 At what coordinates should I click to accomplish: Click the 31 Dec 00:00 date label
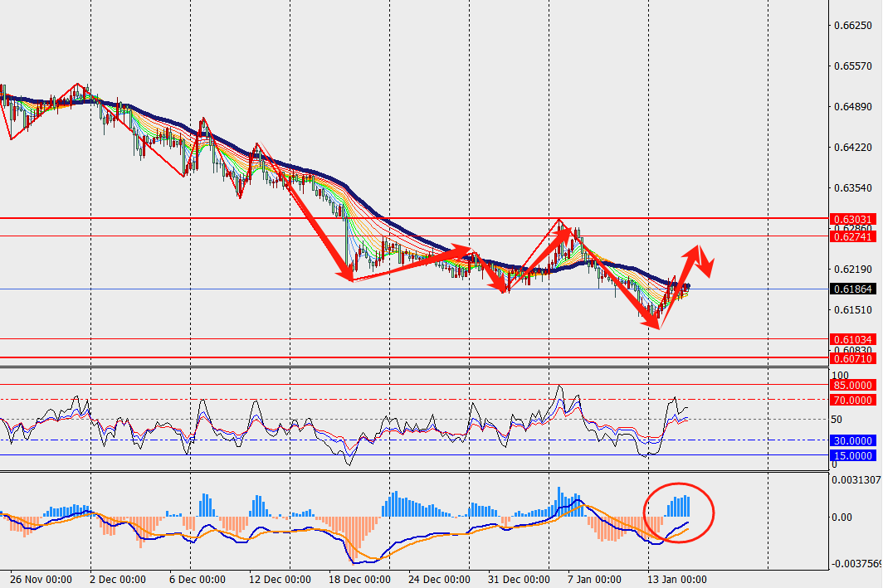pos(519,580)
